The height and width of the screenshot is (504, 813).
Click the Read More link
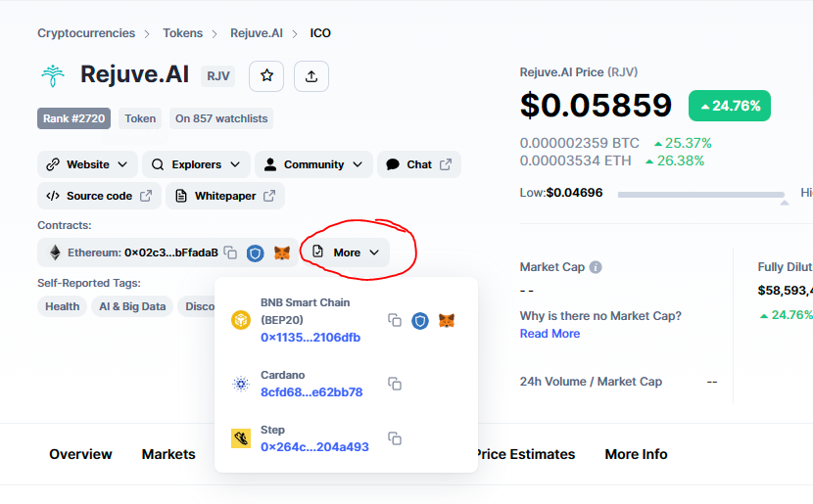550,334
